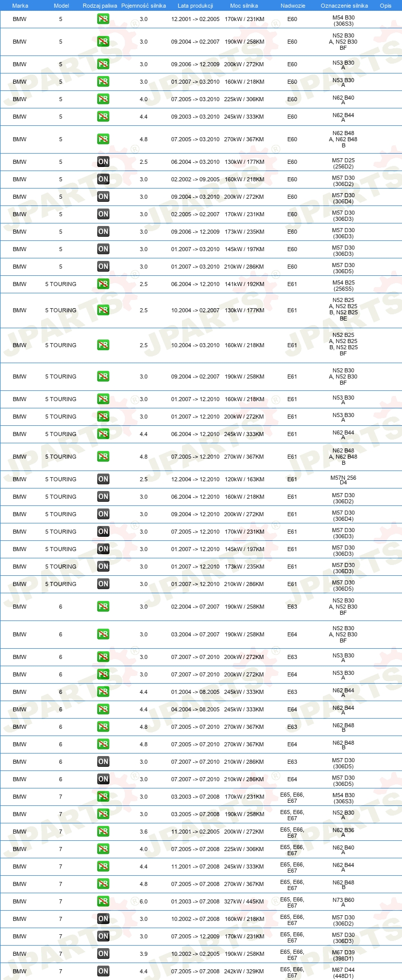Click PB icon in BMW 6 03.2004 -> 07.2007 row
This screenshot has width=402, height=980.
(103, 634)
